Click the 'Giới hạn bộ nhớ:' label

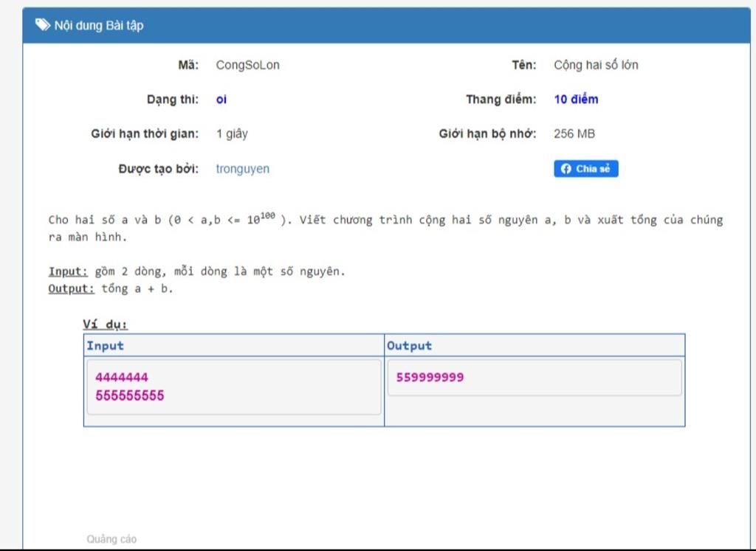click(487, 134)
